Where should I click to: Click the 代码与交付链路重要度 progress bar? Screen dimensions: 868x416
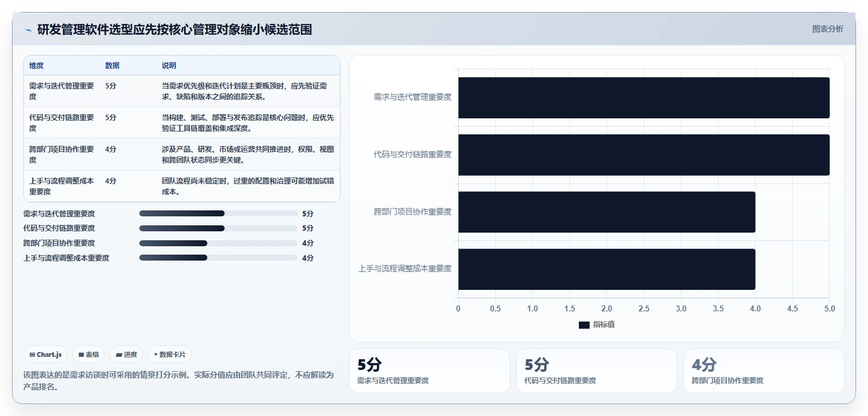click(218, 228)
